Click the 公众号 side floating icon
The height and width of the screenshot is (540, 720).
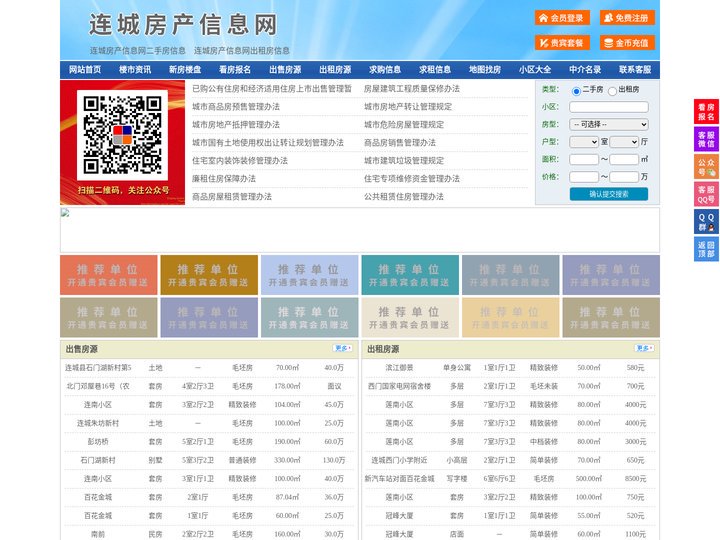(706, 167)
